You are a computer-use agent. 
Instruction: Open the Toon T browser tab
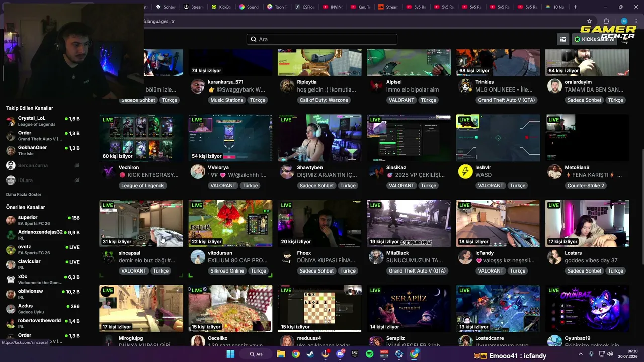277,7
